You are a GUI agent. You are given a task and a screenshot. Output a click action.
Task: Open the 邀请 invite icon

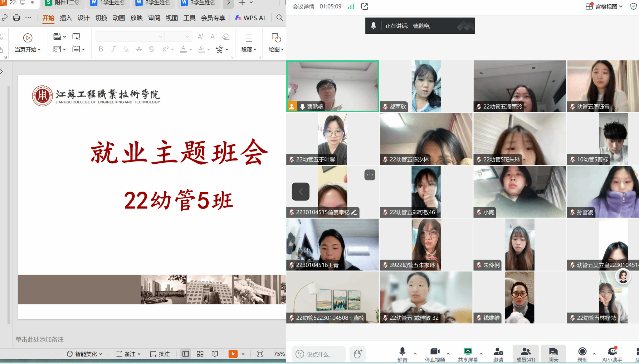(498, 354)
